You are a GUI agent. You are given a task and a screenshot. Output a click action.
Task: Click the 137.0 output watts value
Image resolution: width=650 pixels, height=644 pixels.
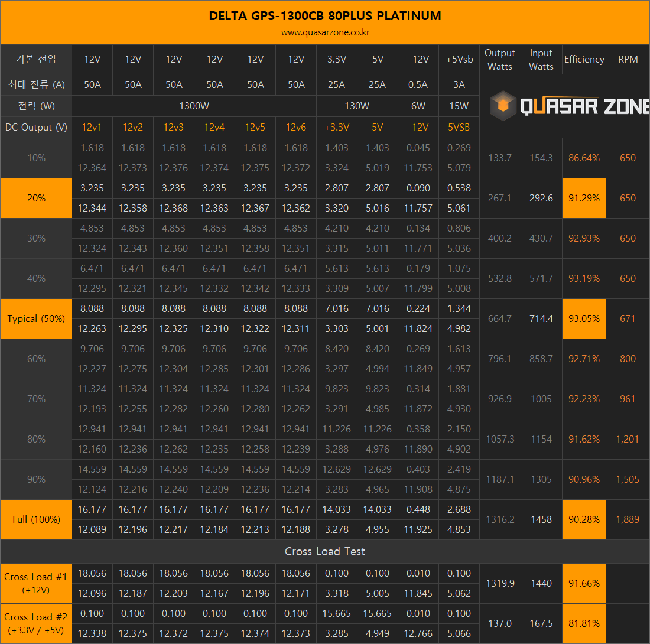point(500,623)
